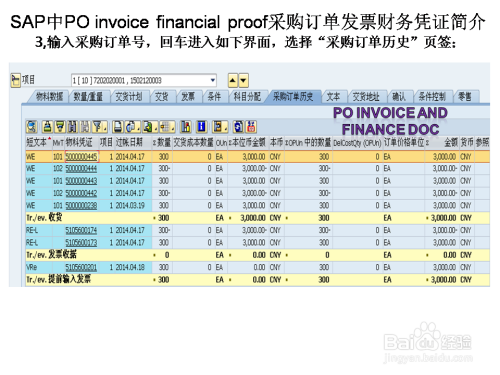Open invoice document 5105600173

(81, 243)
